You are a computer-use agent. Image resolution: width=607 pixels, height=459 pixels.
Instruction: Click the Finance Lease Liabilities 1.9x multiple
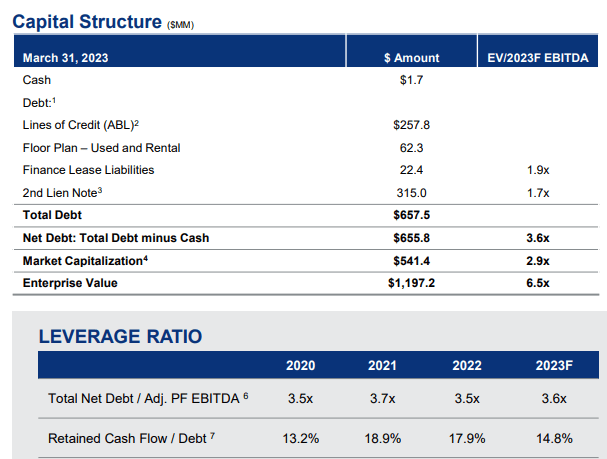pos(538,170)
